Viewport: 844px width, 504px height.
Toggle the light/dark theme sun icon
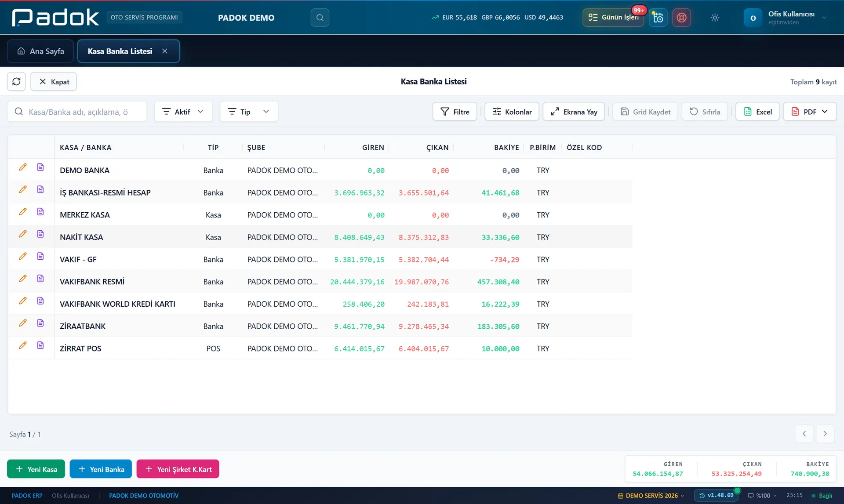tap(715, 18)
